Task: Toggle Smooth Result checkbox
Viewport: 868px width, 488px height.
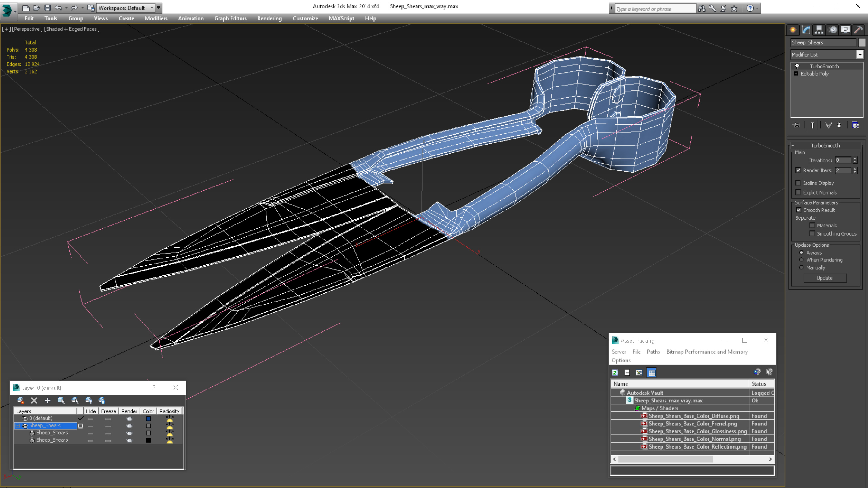Action: click(799, 210)
